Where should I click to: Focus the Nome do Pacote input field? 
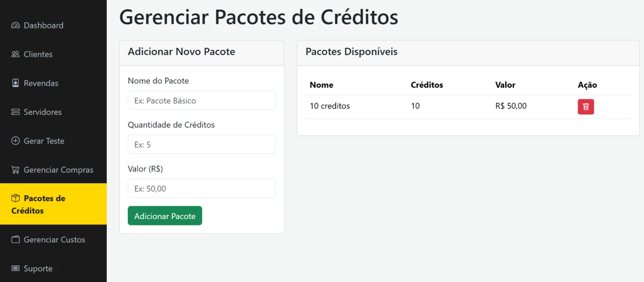(x=202, y=100)
